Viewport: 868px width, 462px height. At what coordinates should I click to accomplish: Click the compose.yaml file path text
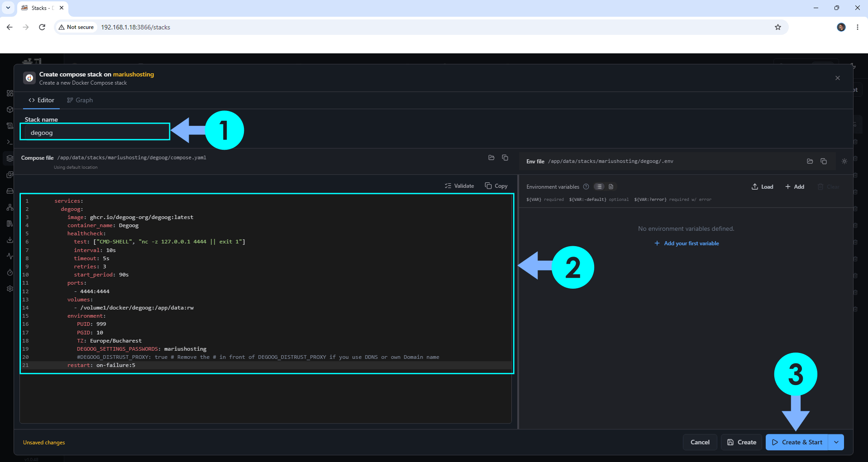click(x=132, y=158)
